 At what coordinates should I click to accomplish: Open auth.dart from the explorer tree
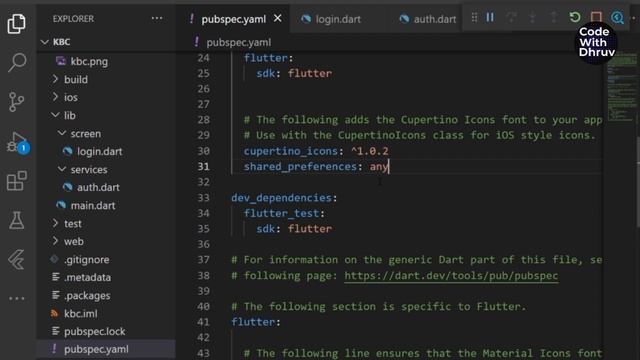point(98,187)
